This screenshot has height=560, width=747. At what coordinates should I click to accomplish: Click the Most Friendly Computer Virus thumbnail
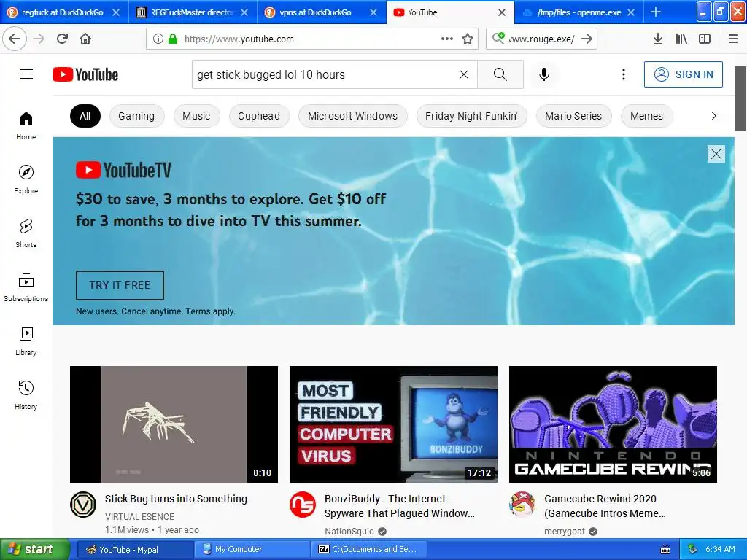coord(393,424)
